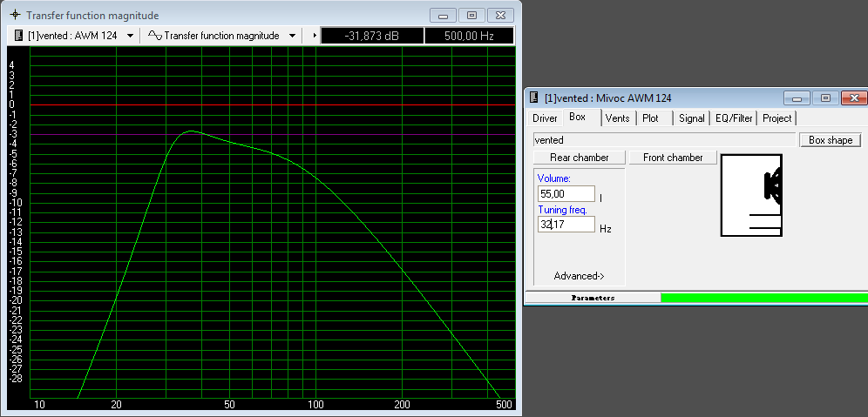This screenshot has height=417, width=868.
Task: Select the Front chamber button
Action: click(x=673, y=158)
